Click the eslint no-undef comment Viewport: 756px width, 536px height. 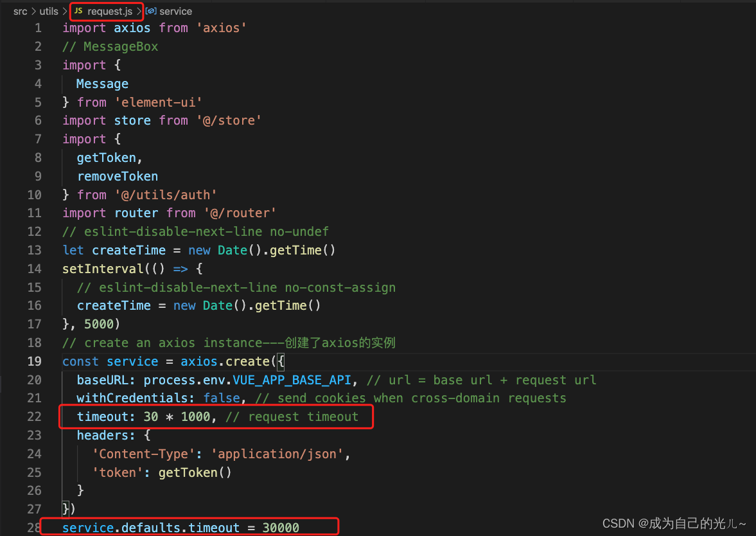pos(195,232)
